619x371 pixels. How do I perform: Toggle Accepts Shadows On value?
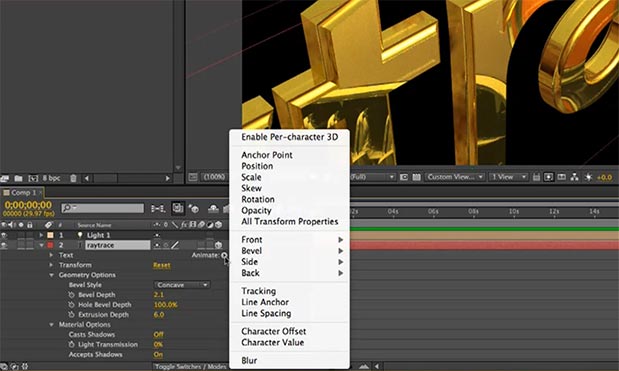158,354
